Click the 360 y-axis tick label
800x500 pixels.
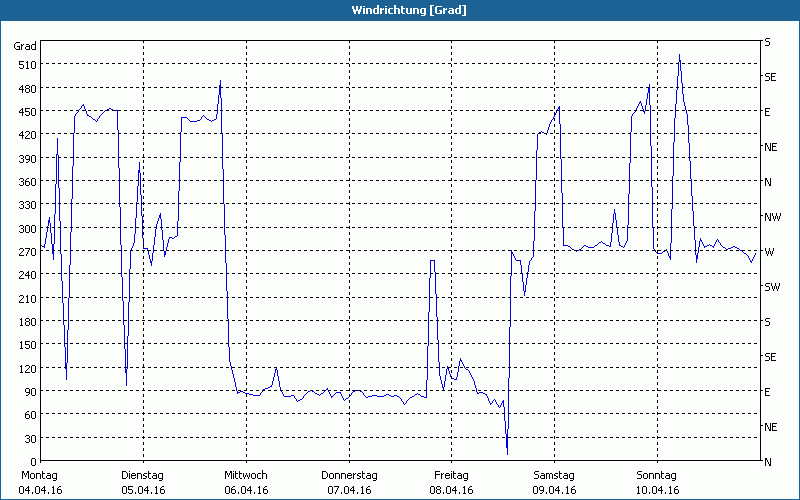(25, 182)
